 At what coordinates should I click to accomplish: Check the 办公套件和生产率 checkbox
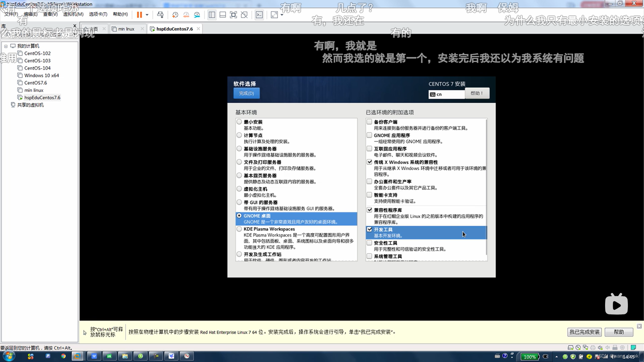tap(369, 181)
